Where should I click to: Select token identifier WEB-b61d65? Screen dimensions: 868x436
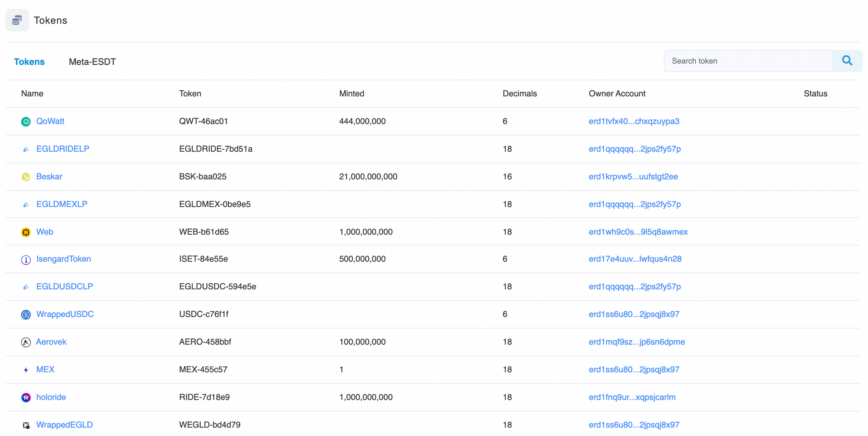pyautogui.click(x=204, y=232)
